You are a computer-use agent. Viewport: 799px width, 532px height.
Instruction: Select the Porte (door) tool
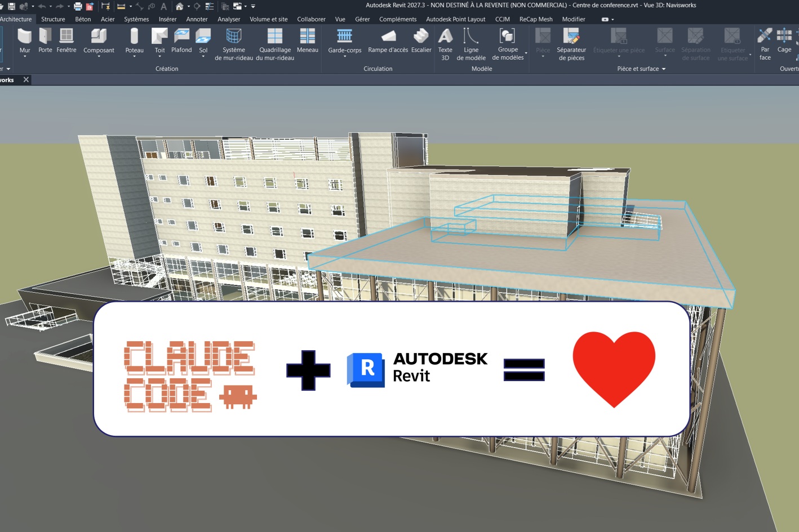coord(45,41)
